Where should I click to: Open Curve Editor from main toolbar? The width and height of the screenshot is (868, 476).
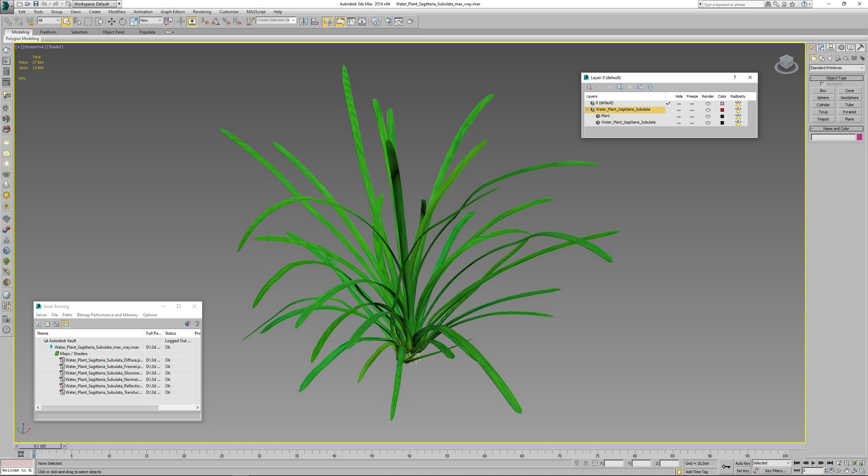click(351, 21)
